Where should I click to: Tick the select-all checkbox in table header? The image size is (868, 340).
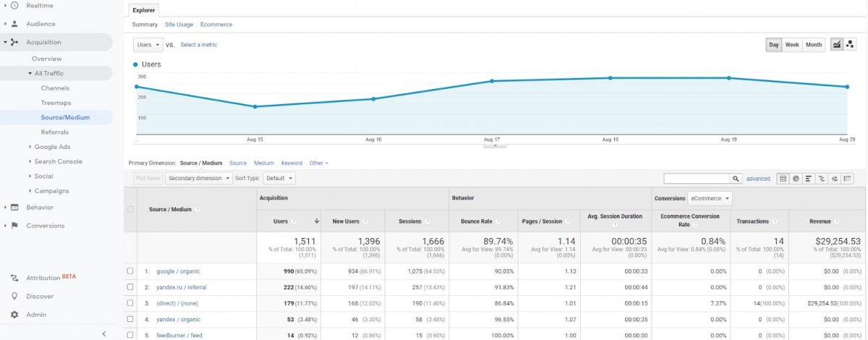[x=130, y=209]
